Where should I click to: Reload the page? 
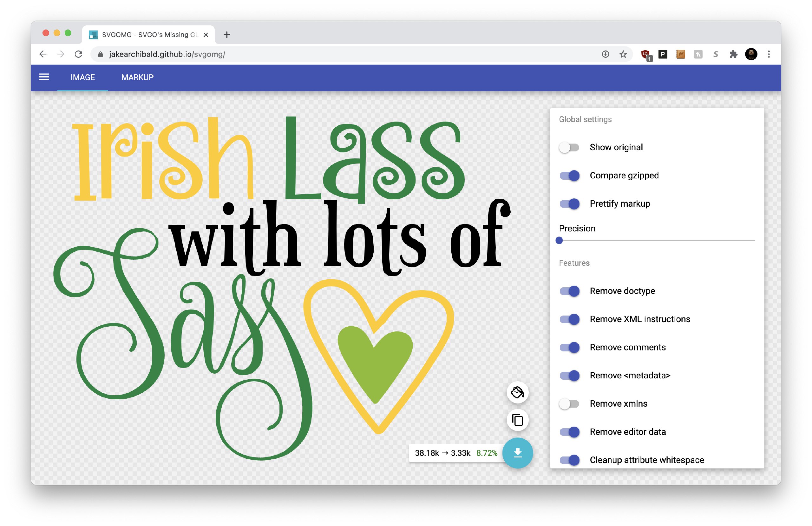tap(78, 54)
